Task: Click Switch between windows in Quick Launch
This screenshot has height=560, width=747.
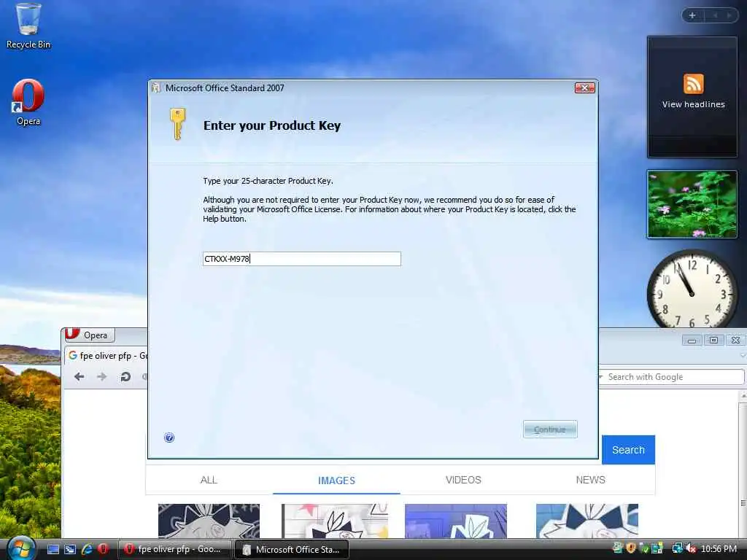Action: pyautogui.click(x=70, y=549)
